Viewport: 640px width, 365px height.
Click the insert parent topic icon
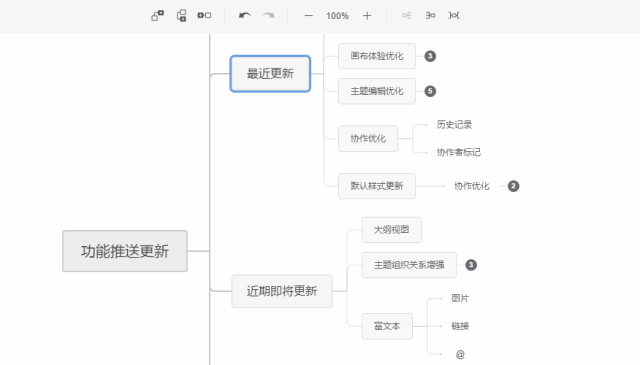[x=204, y=16]
